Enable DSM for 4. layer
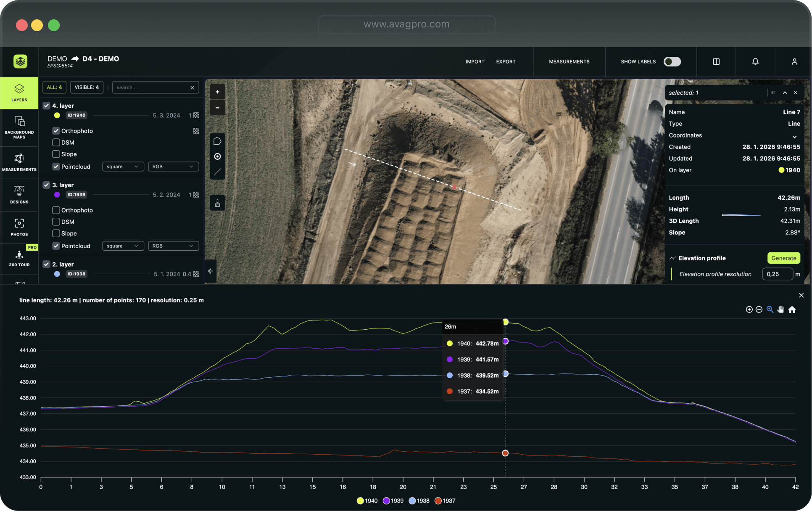This screenshot has width=812, height=511. (x=56, y=142)
